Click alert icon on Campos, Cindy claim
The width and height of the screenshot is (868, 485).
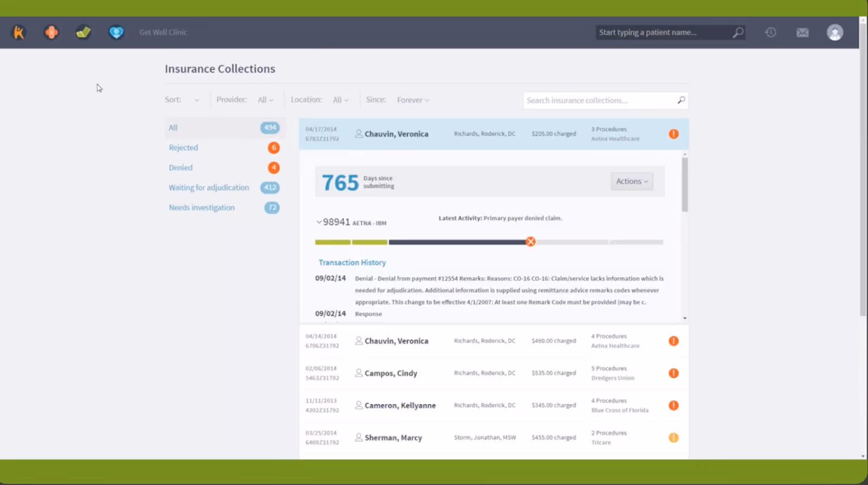[673, 373]
